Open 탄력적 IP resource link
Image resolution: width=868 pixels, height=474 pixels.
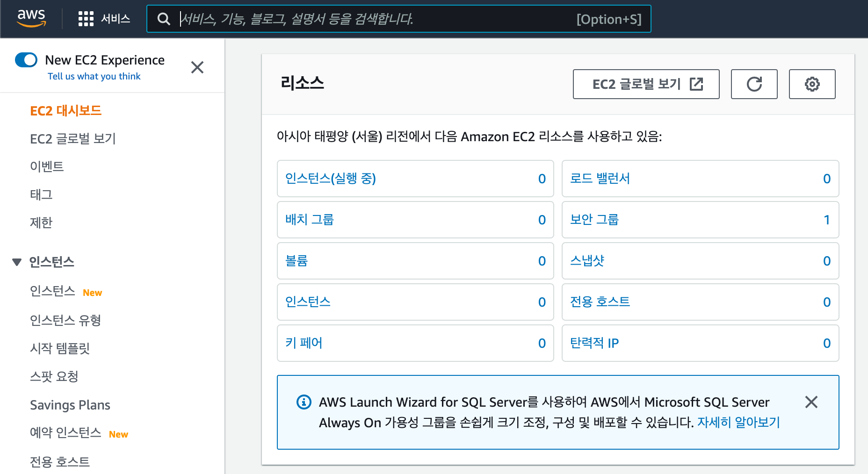pos(594,343)
